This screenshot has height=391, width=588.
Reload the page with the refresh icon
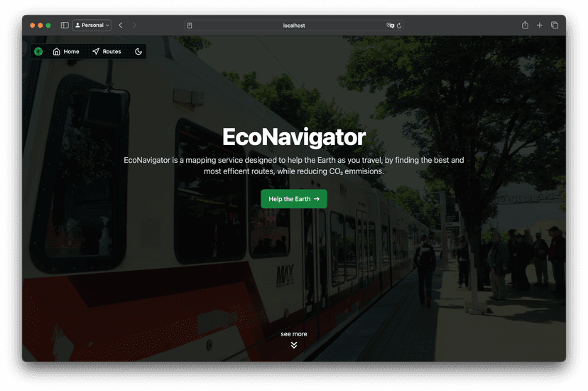pyautogui.click(x=399, y=26)
